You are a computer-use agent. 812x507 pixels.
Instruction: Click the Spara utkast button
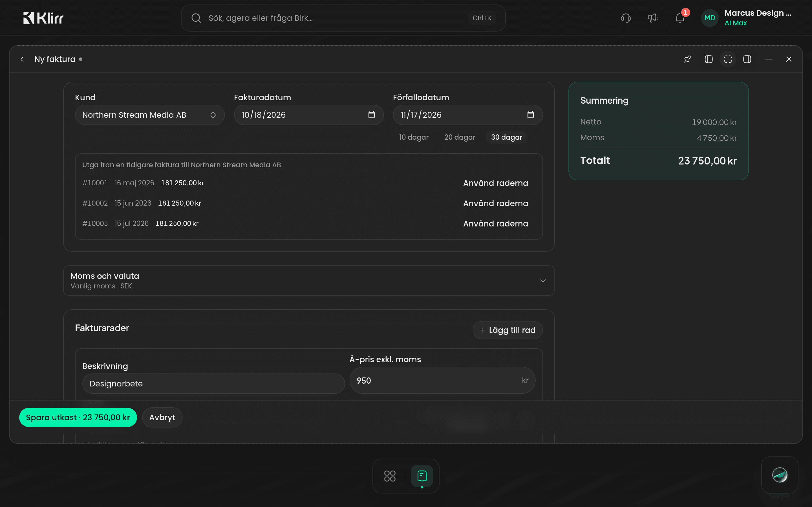tap(78, 417)
